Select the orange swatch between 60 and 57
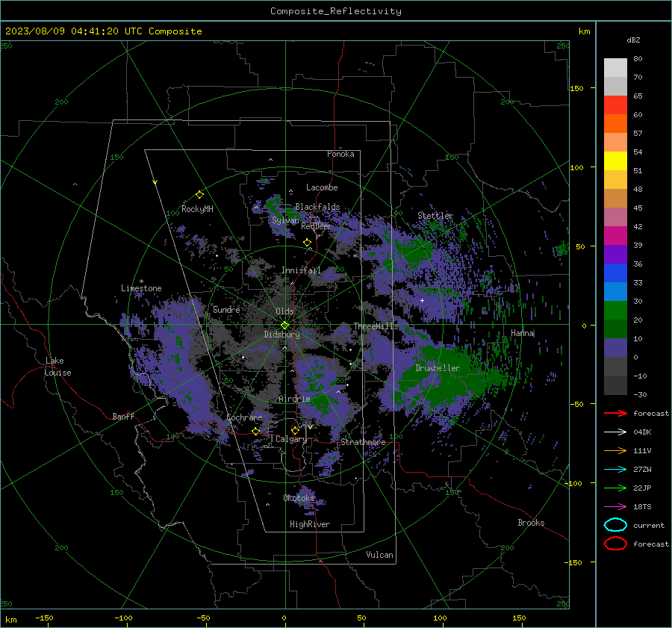This screenshot has height=628, width=672. pos(615,123)
